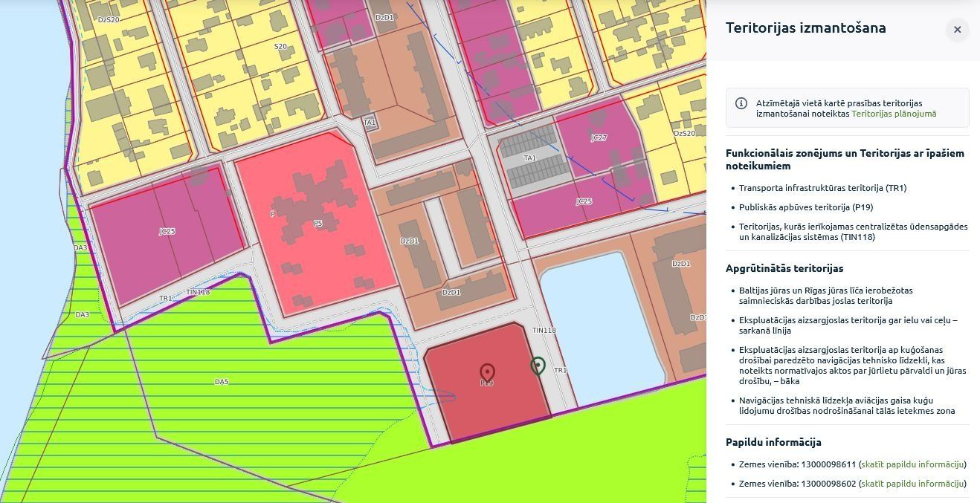Click the 'Apgrūtinātās teritorijas' heading
This screenshot has height=503, width=980.
click(x=784, y=268)
